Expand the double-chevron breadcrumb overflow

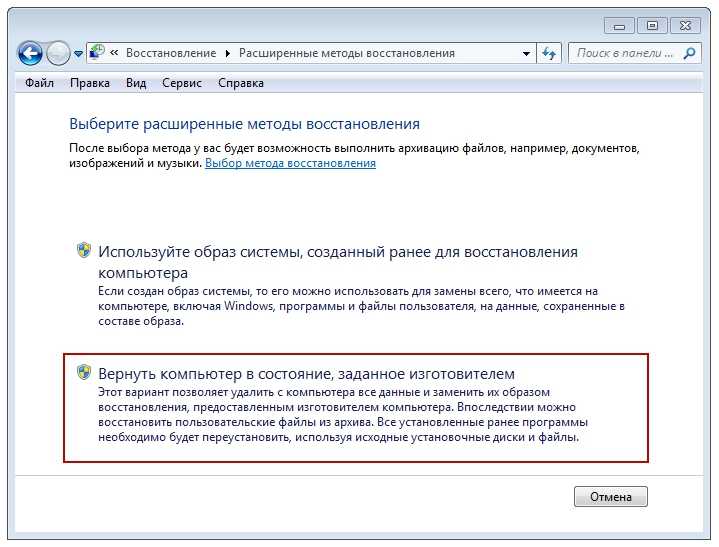(114, 53)
